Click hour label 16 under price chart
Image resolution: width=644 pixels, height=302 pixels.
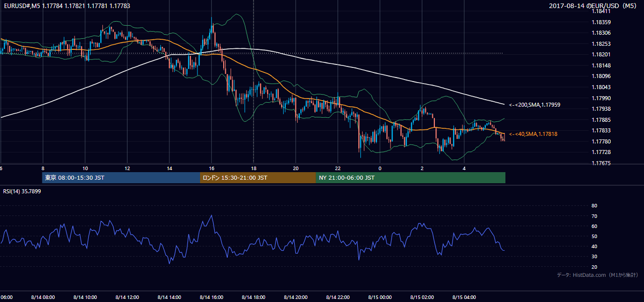click(212, 168)
